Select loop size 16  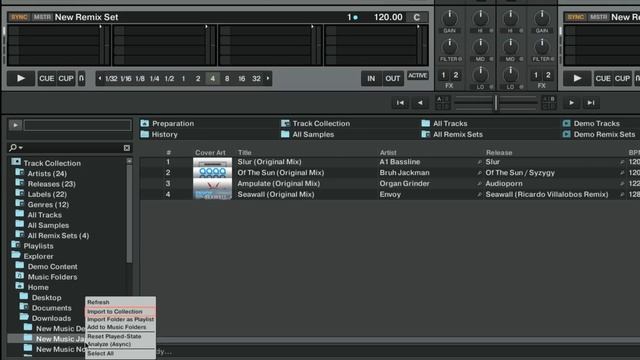[242, 79]
